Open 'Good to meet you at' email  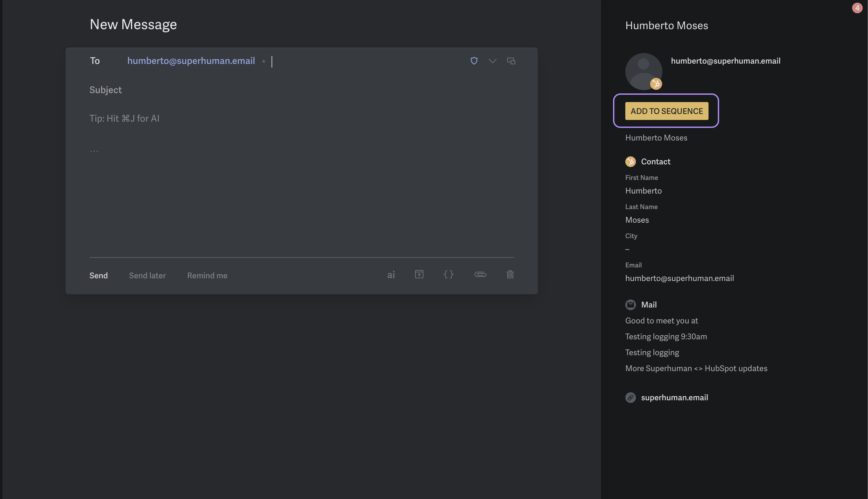click(x=661, y=320)
